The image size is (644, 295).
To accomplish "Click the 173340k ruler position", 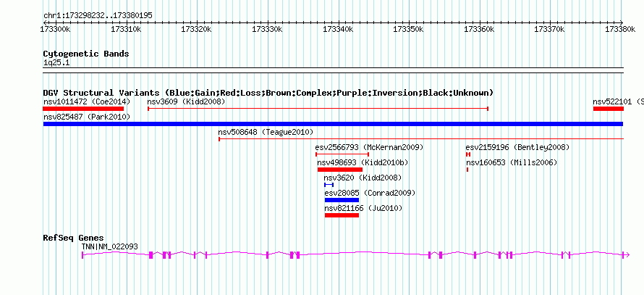I will click(339, 30).
